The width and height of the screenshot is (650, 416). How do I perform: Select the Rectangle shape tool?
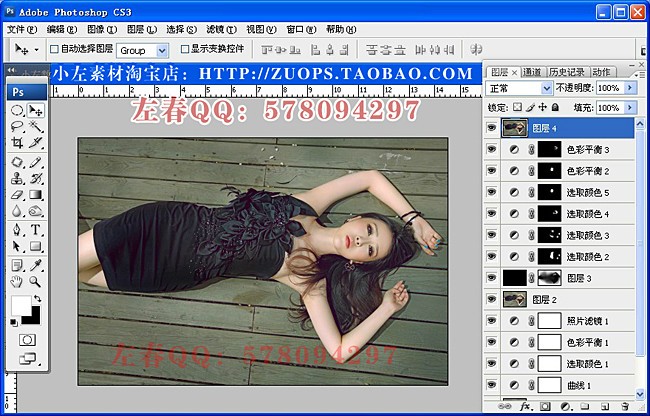(x=36, y=247)
